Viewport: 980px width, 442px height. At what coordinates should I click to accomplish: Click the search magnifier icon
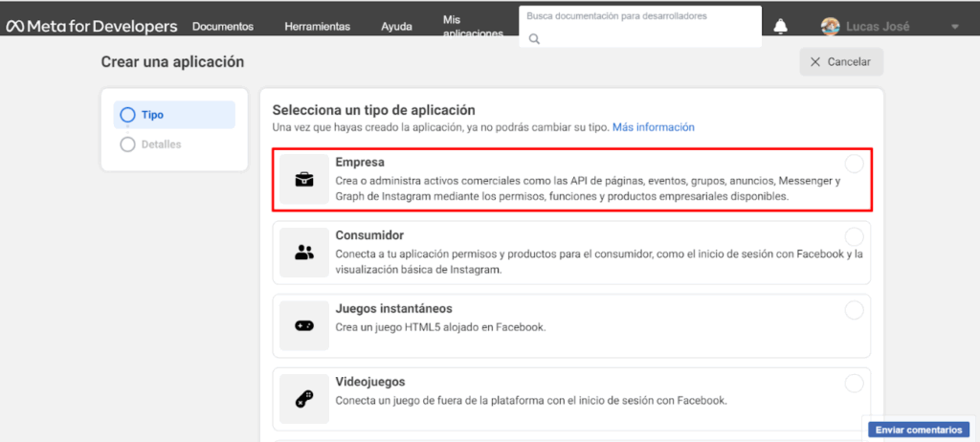coord(535,39)
